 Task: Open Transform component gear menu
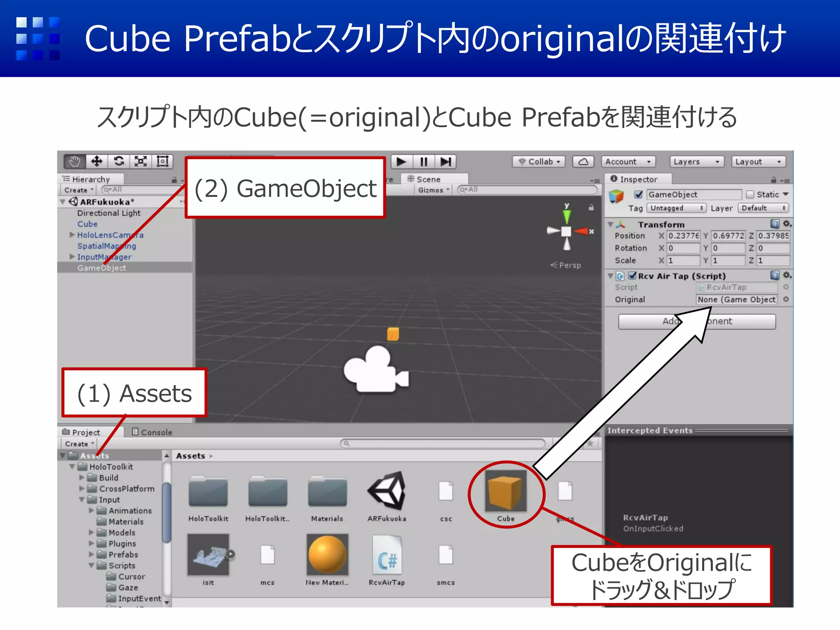coord(787,224)
